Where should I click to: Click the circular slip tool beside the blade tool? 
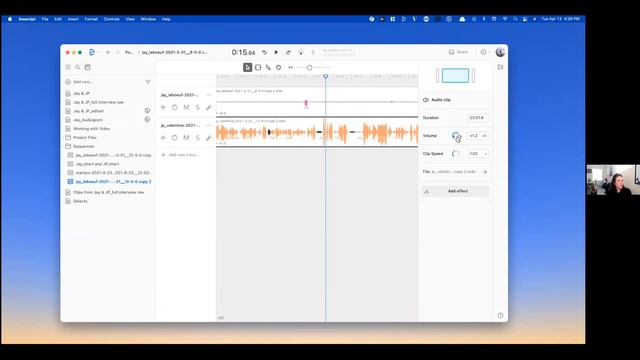[278, 67]
